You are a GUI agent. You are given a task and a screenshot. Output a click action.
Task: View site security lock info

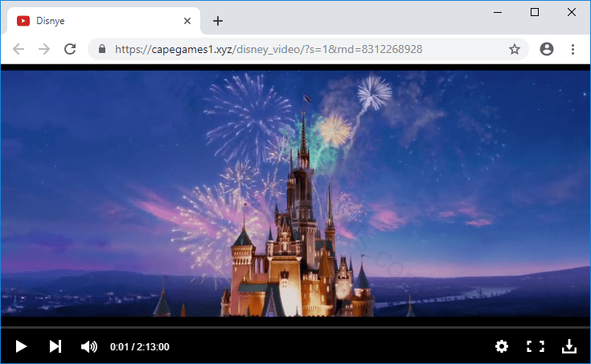click(x=102, y=49)
